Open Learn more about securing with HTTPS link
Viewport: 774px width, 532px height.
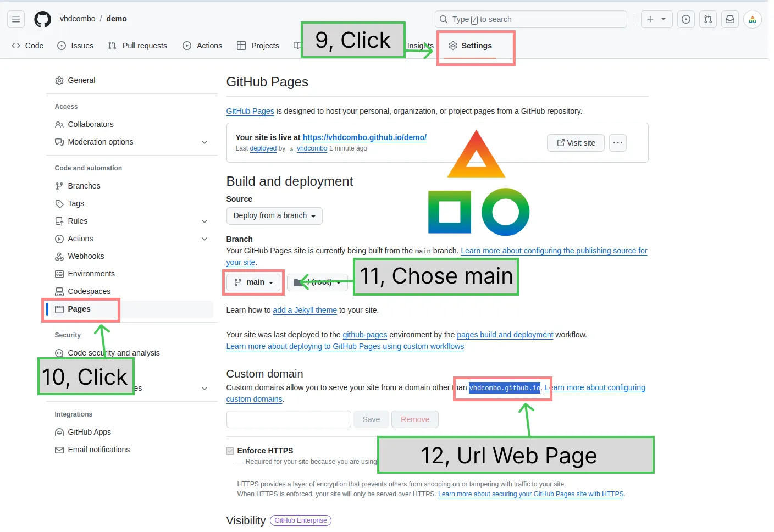point(531,494)
